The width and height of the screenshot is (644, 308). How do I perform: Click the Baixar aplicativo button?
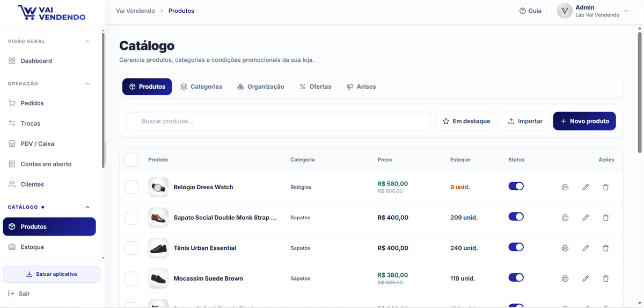coord(52,274)
